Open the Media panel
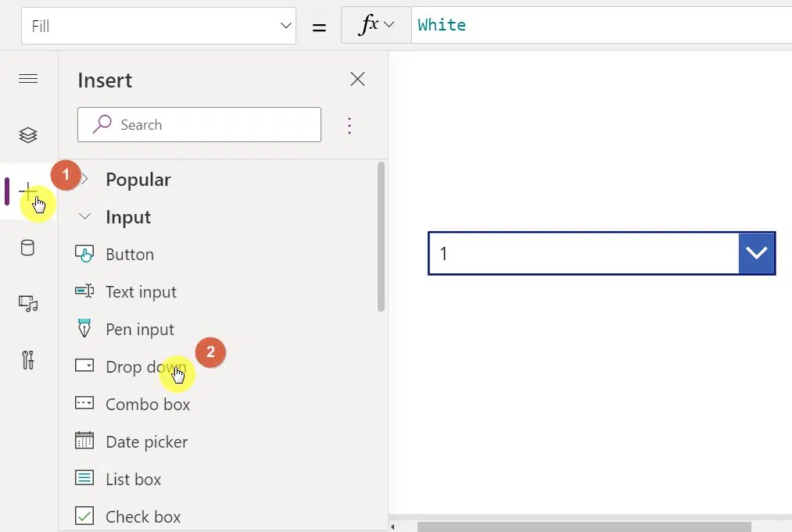Image resolution: width=792 pixels, height=532 pixels. coord(28,304)
